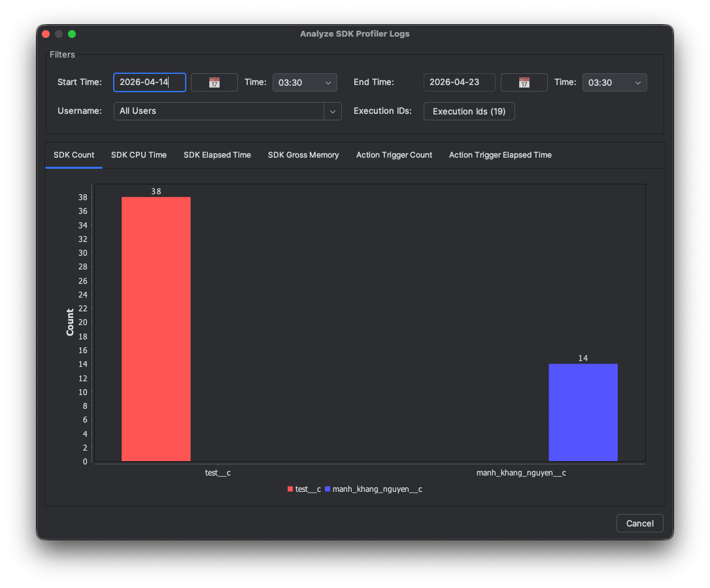The image size is (710, 588).
Task: Click the Analyze SDK Profiler Logs title
Action: pyautogui.click(x=355, y=33)
